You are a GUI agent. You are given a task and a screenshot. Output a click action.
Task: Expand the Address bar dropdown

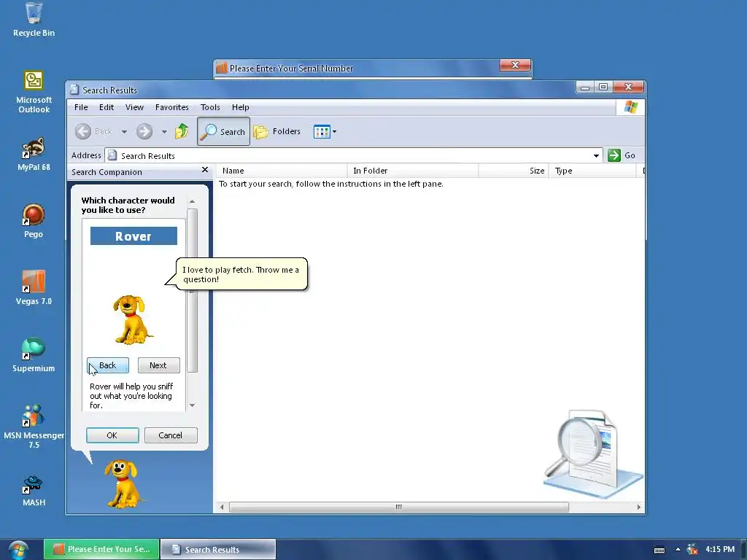[596, 156]
